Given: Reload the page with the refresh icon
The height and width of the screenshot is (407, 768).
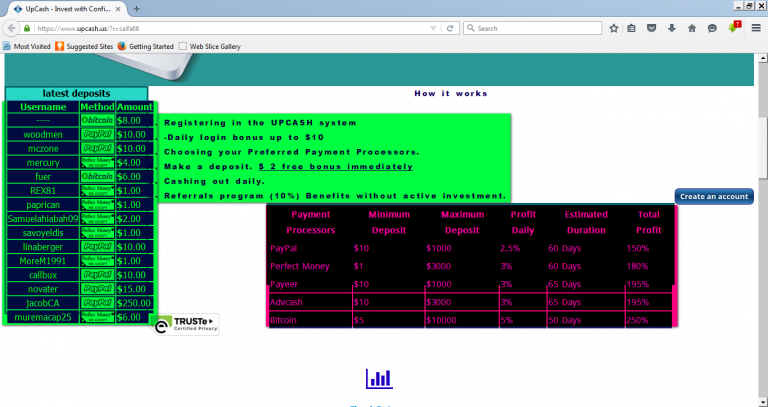Looking at the screenshot, I should point(451,28).
